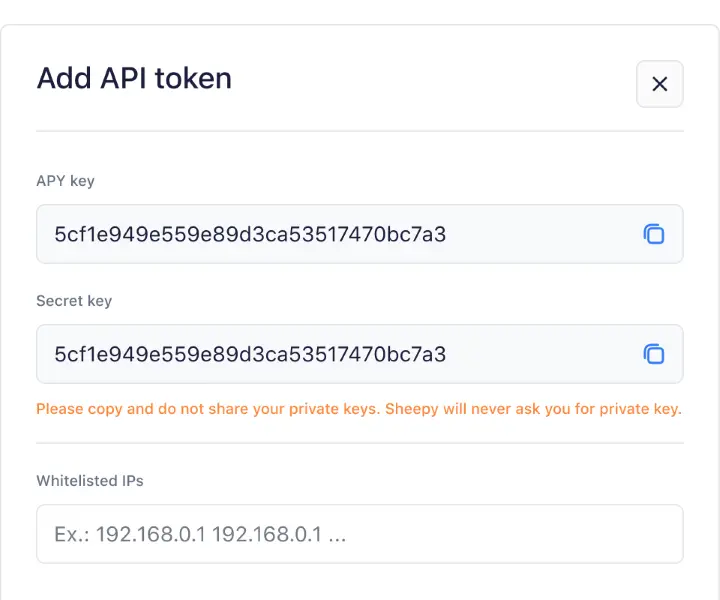Viewport: 720px width, 600px height.
Task: Click the ellipsis in the IP placeholder
Action: coord(337,535)
